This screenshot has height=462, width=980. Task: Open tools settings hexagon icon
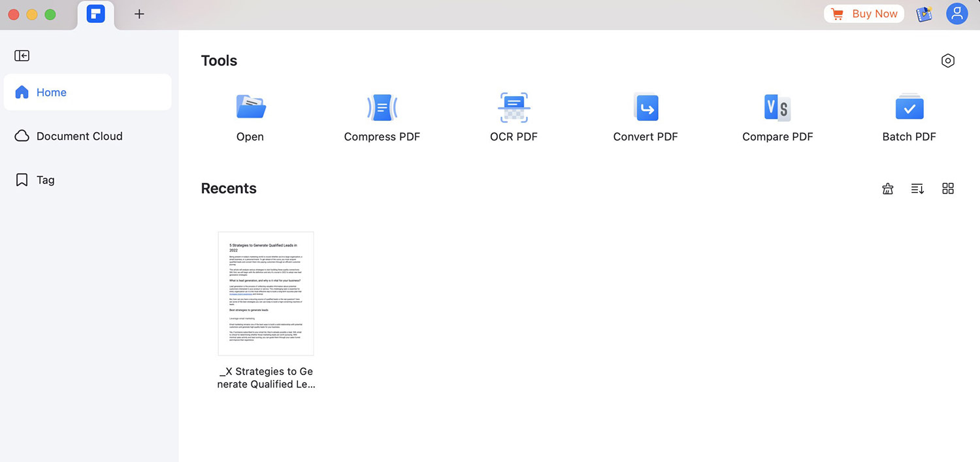coord(948,61)
